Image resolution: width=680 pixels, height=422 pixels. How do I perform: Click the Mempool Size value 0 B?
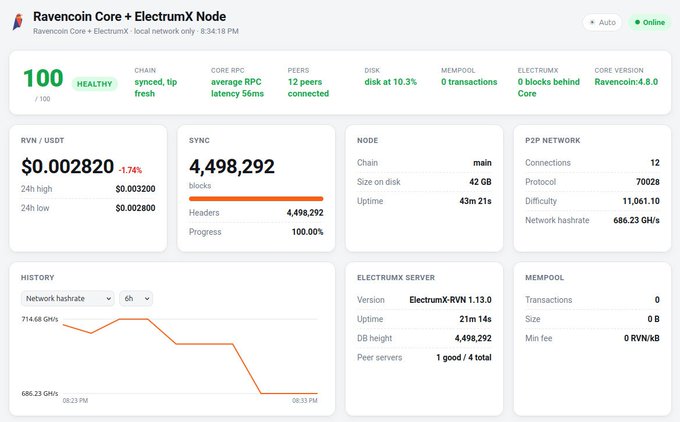click(x=654, y=319)
